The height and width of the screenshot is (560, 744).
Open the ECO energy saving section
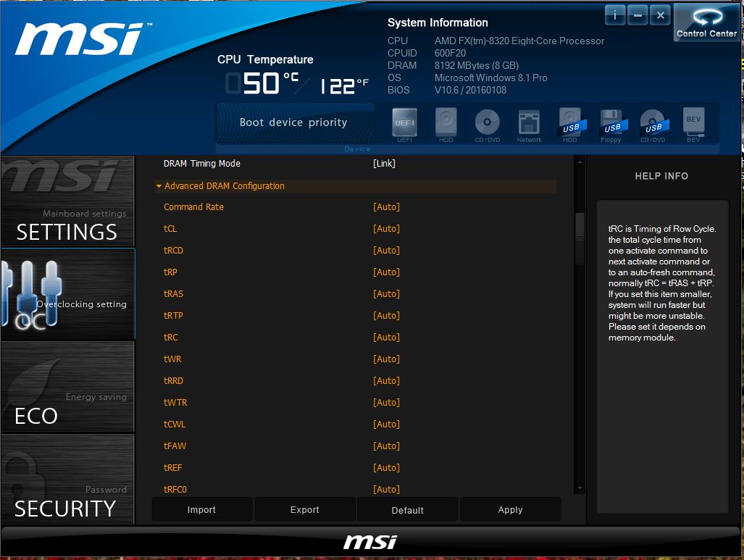tap(67, 387)
